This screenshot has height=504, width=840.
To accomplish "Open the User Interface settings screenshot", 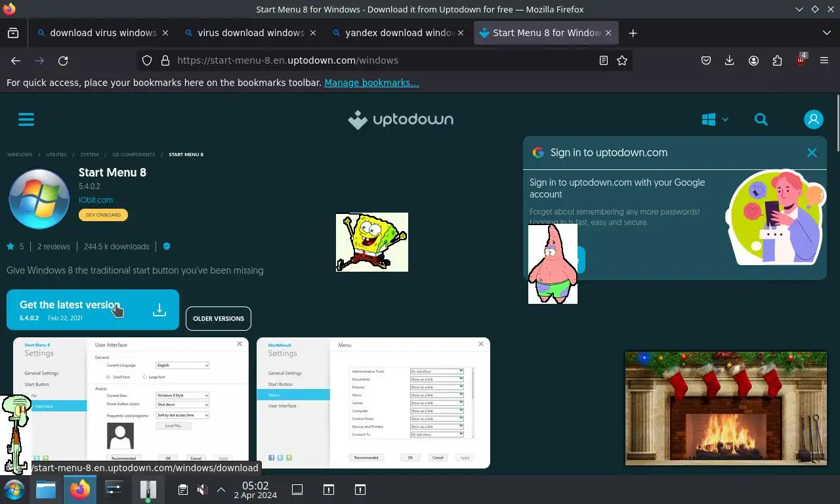I will (x=131, y=403).
